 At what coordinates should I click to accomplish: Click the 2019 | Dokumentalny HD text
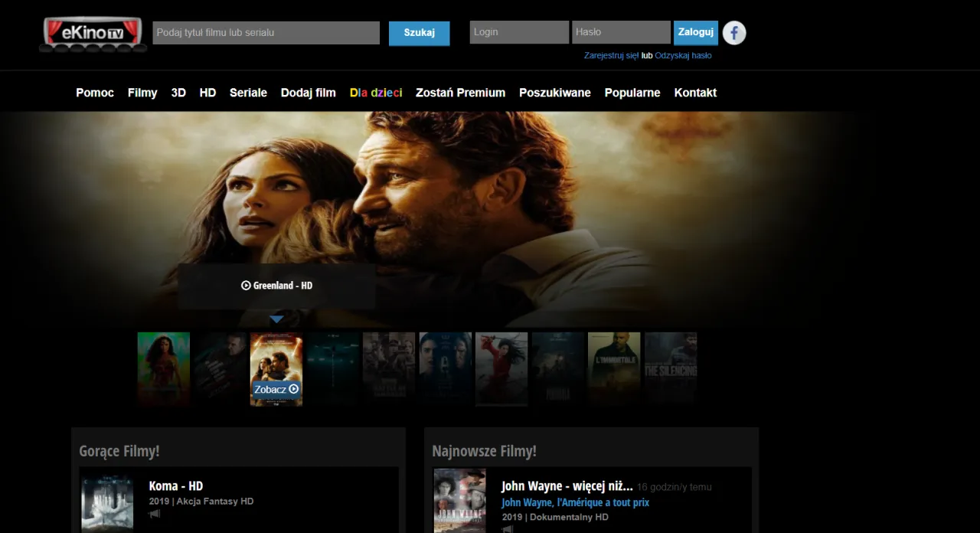555,518
